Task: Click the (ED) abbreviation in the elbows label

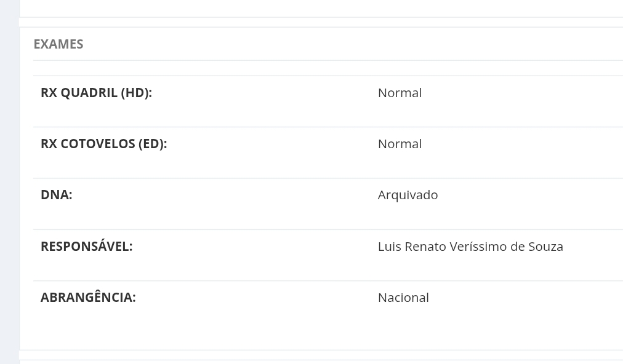Action: point(152,144)
